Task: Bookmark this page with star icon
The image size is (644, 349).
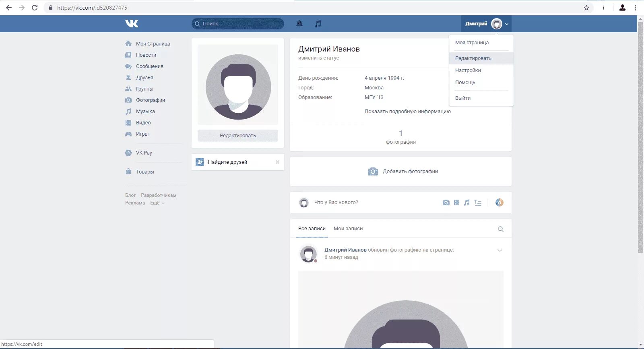Action: [586, 8]
